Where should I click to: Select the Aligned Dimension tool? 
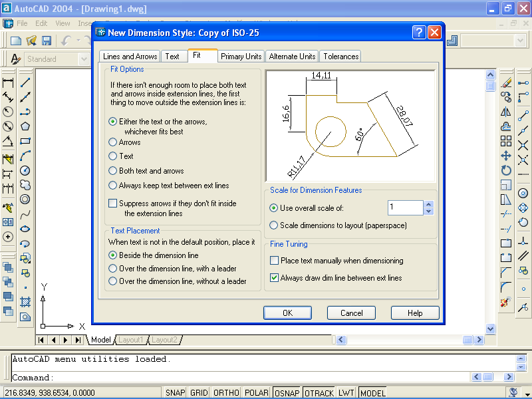tap(8, 97)
